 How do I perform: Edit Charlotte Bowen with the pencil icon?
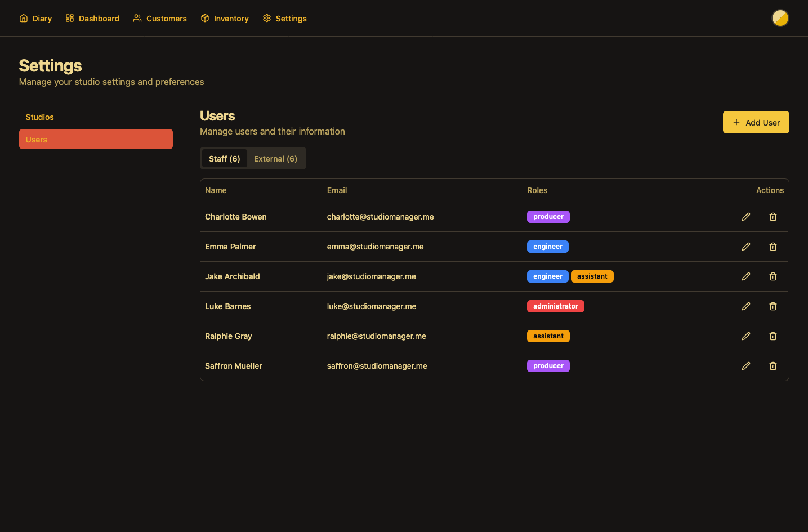coord(746,216)
